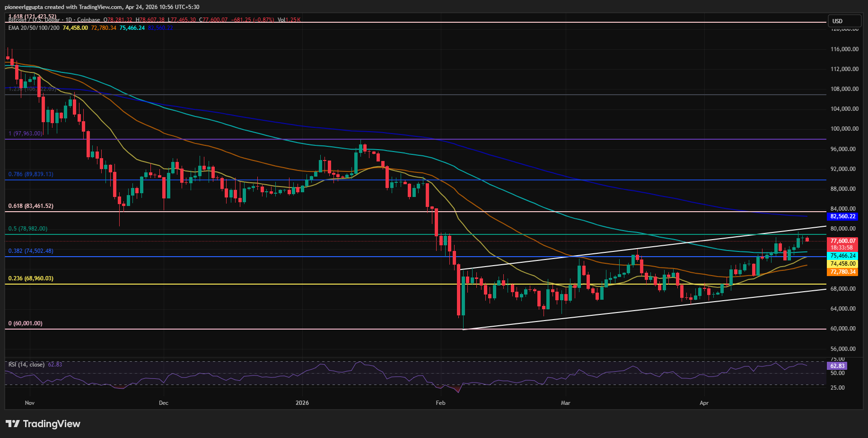The width and height of the screenshot is (868, 438).
Task: Click the yellow 74,458.00 EMA price label
Action: [x=842, y=263]
